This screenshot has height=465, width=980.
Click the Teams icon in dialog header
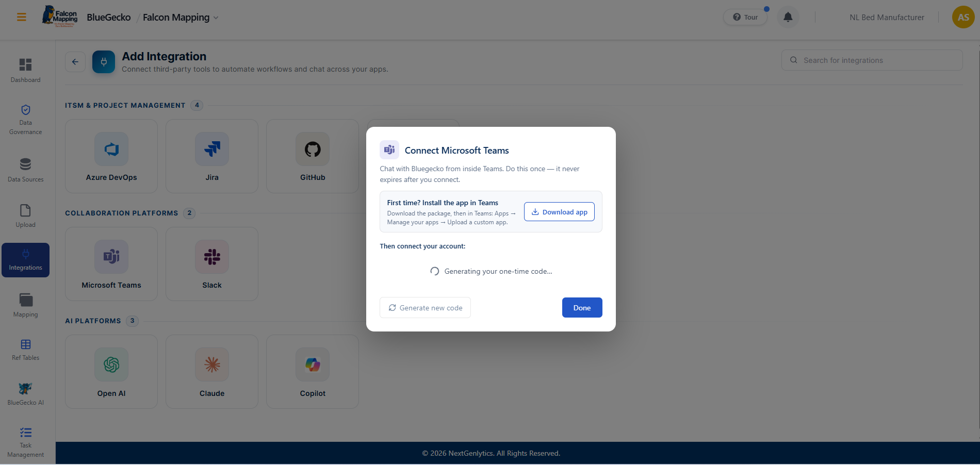389,150
